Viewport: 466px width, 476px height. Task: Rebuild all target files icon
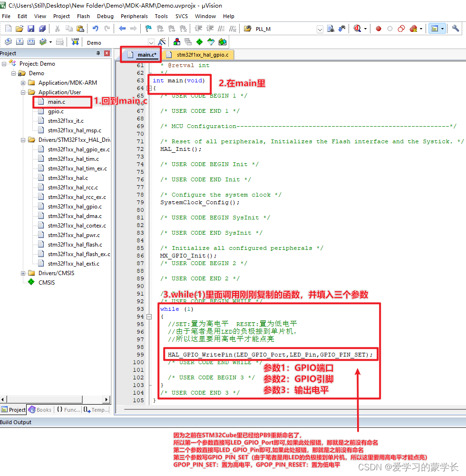tap(31, 42)
